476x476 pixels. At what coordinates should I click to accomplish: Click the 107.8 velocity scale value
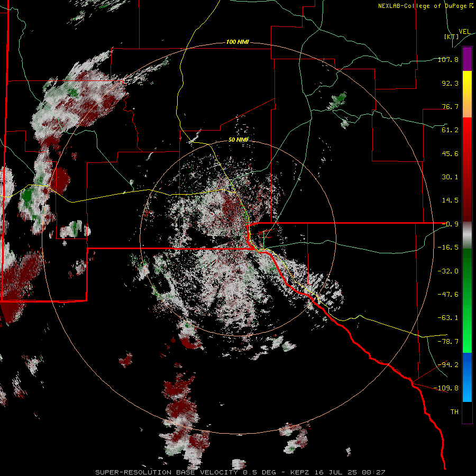tap(448, 59)
